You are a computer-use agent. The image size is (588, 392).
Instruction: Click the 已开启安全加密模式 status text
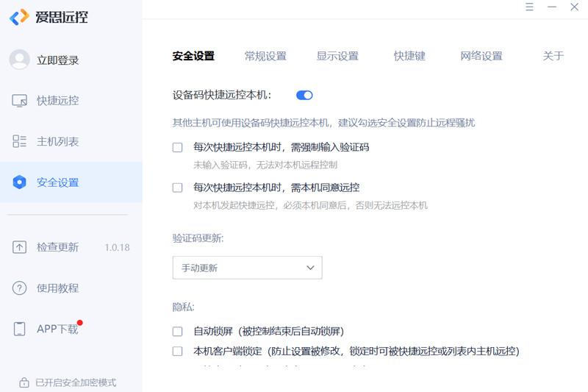[x=75, y=382]
